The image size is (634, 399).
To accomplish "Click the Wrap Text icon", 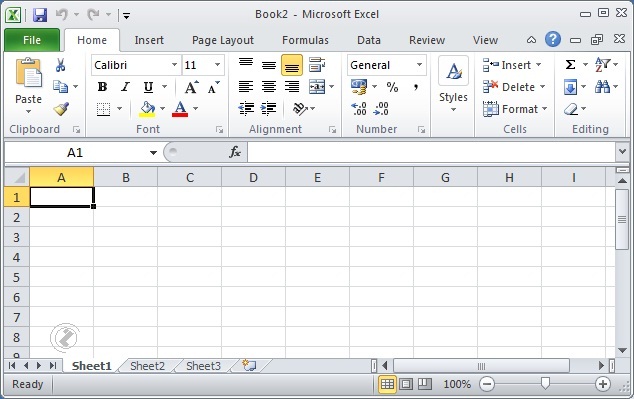I will tap(317, 65).
